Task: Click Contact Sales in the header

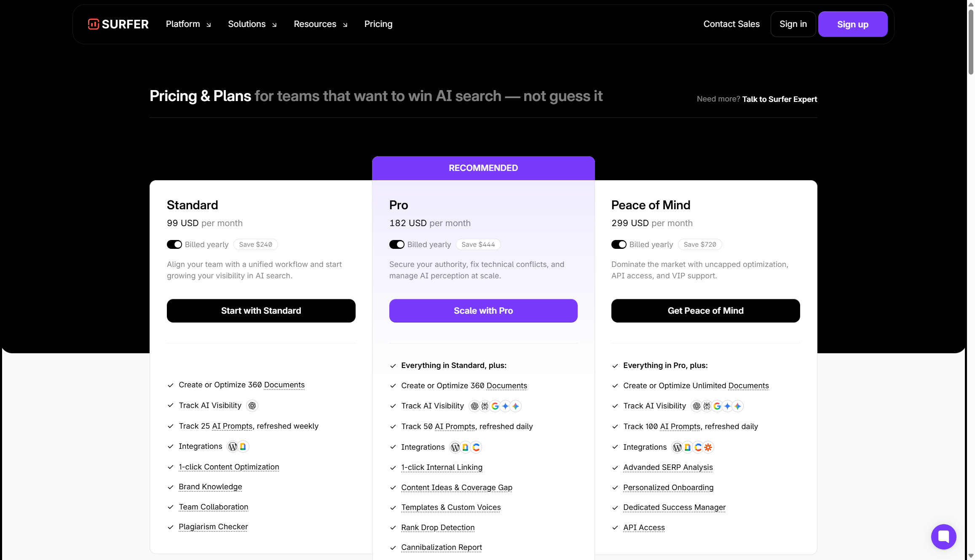Action: [x=731, y=24]
